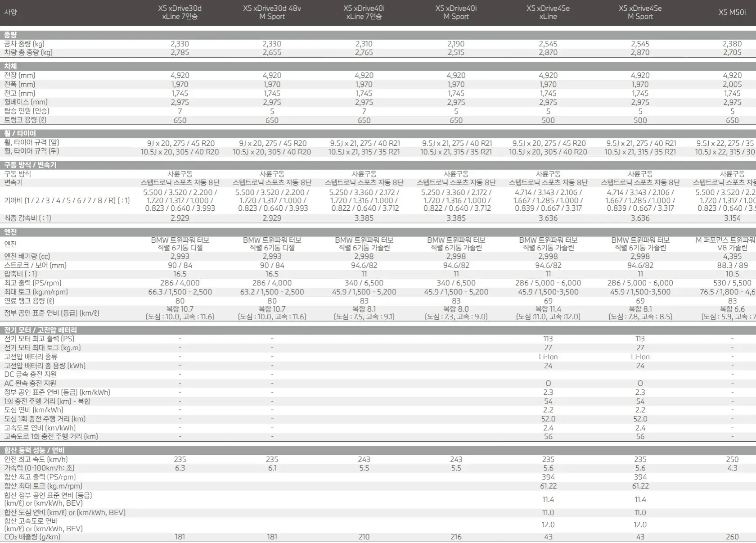
Task: Click the 엔진 배기량 (cc) row label
Action: point(27,256)
